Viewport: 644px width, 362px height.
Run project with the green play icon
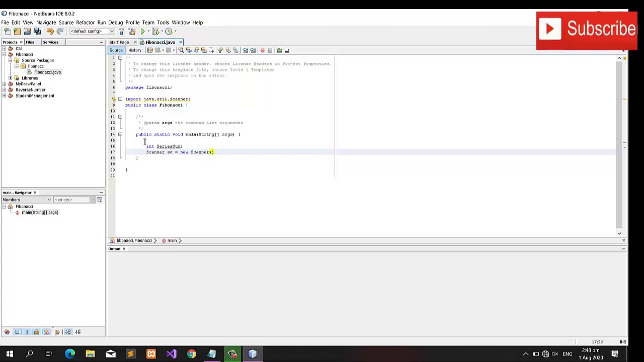point(142,31)
